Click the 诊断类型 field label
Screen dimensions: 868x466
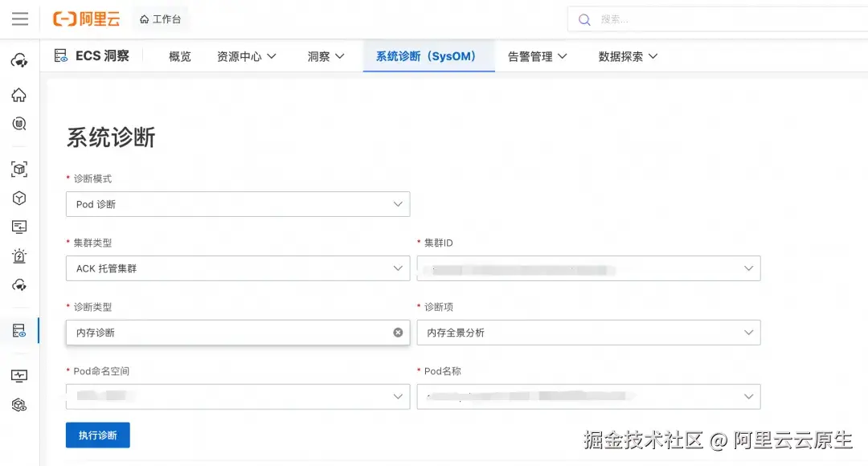(92, 307)
